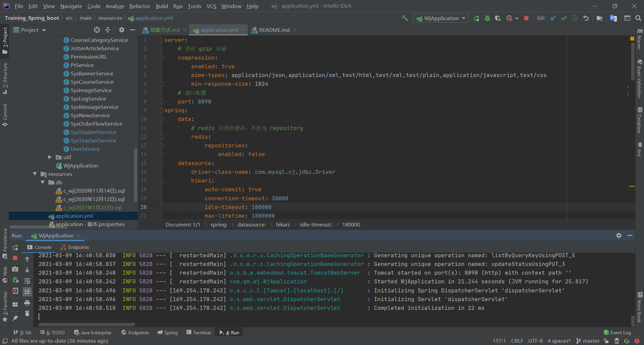Open the Terminal tool window button
The image size is (644, 345).
(199, 333)
